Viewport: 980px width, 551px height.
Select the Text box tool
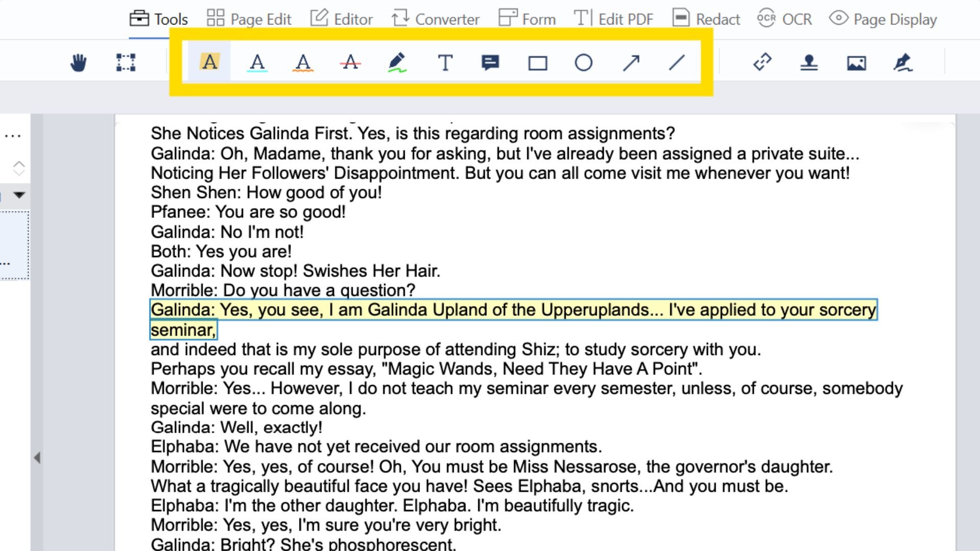coord(445,63)
